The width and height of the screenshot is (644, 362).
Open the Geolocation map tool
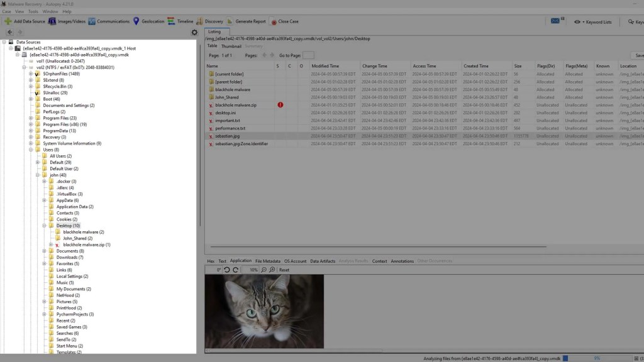[x=136, y=21]
